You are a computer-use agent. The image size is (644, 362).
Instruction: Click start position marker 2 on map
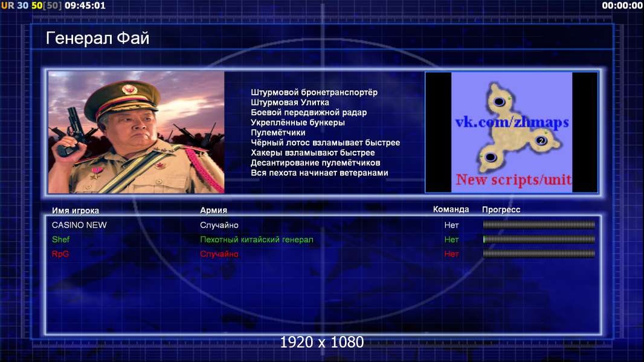click(x=541, y=141)
